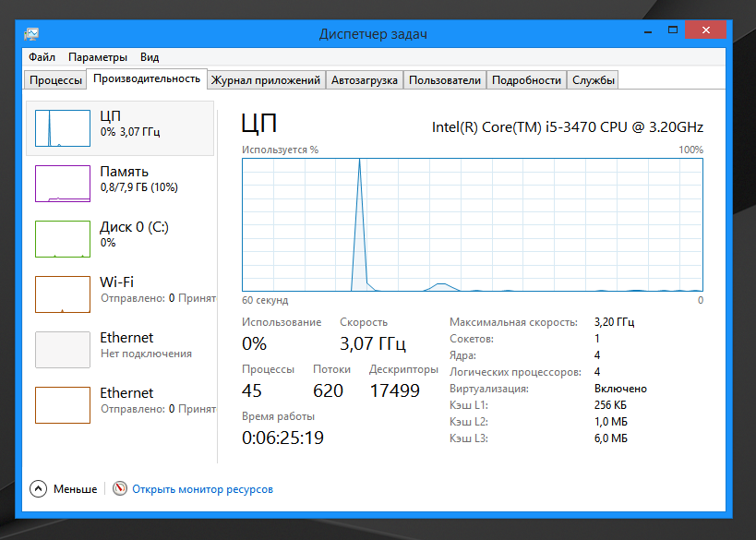Click the Нет подключения Ethernet status text

click(146, 354)
